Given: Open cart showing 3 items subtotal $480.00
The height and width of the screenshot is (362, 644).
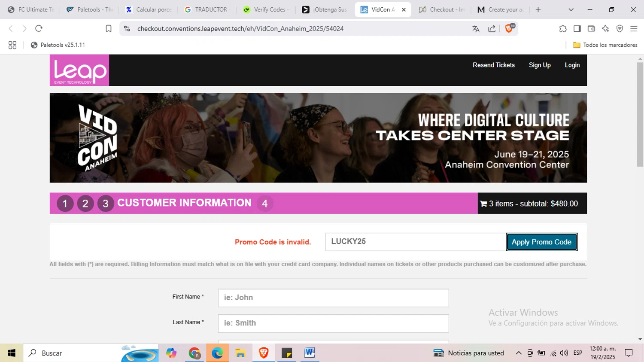Looking at the screenshot, I should pyautogui.click(x=532, y=204).
